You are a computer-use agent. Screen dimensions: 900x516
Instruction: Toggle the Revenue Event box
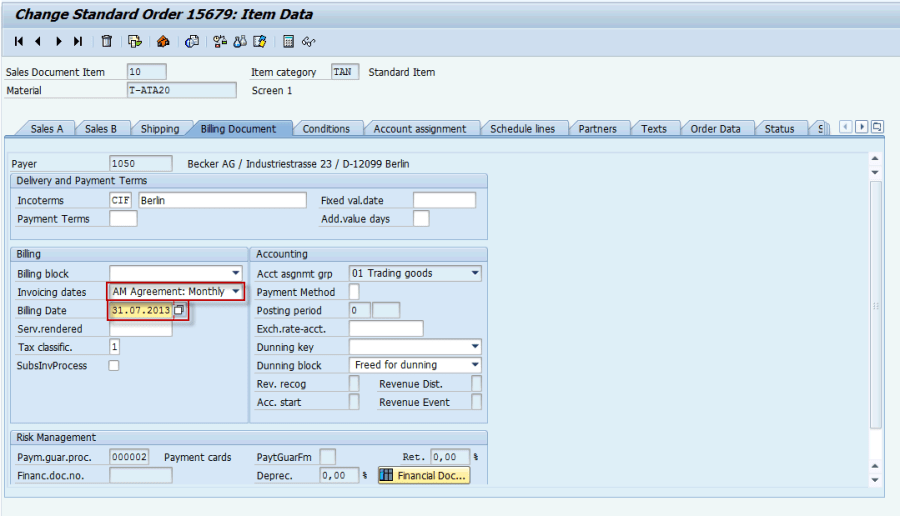coord(476,402)
